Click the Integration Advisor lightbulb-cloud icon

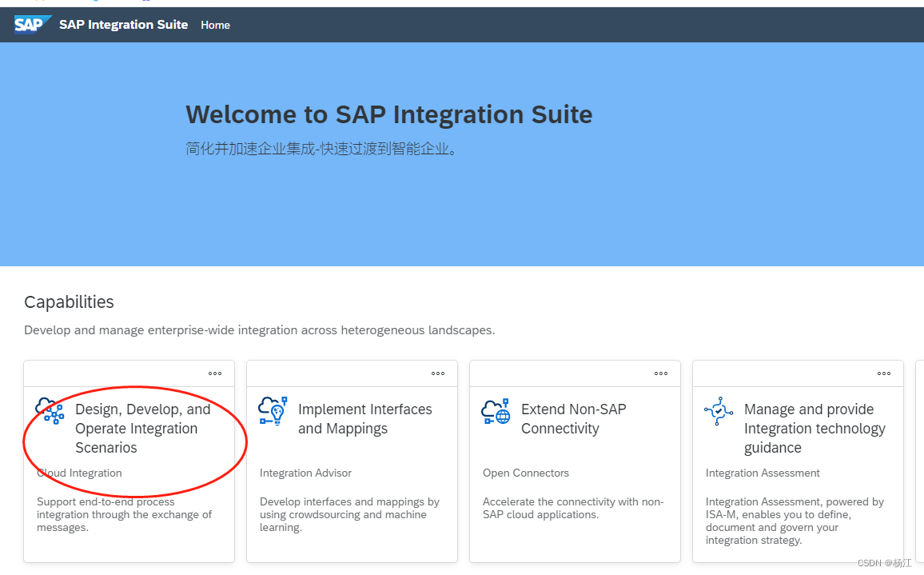pyautogui.click(x=273, y=410)
